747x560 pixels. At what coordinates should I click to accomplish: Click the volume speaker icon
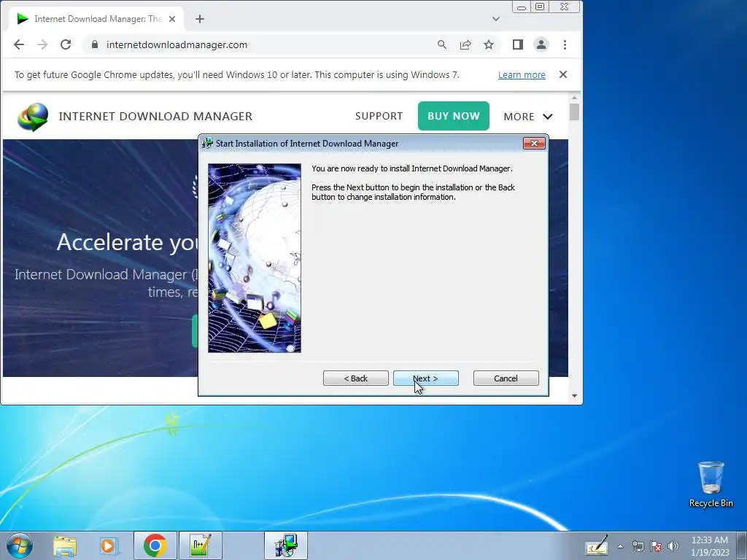(673, 546)
